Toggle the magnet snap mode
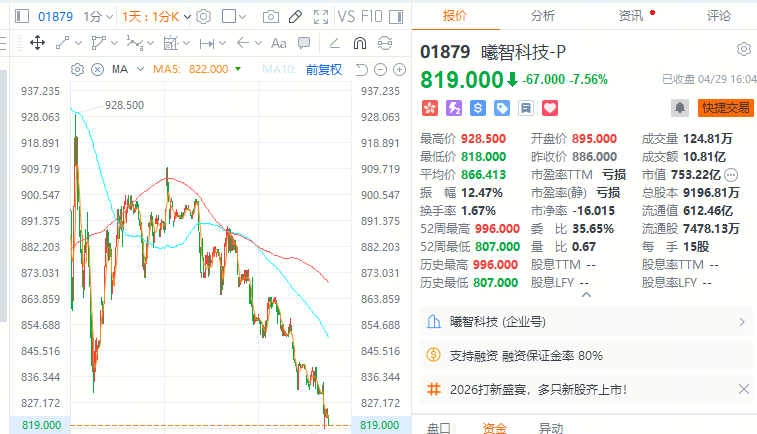757x434 pixels. (x=360, y=43)
